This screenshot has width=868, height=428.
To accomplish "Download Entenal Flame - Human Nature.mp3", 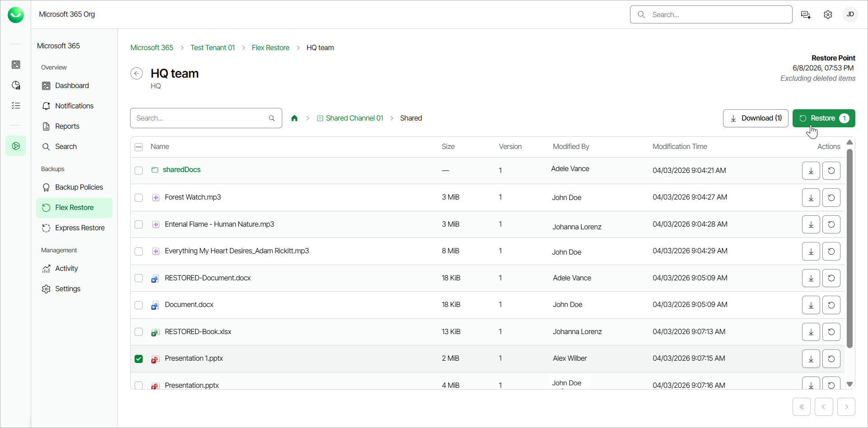I will tap(811, 224).
